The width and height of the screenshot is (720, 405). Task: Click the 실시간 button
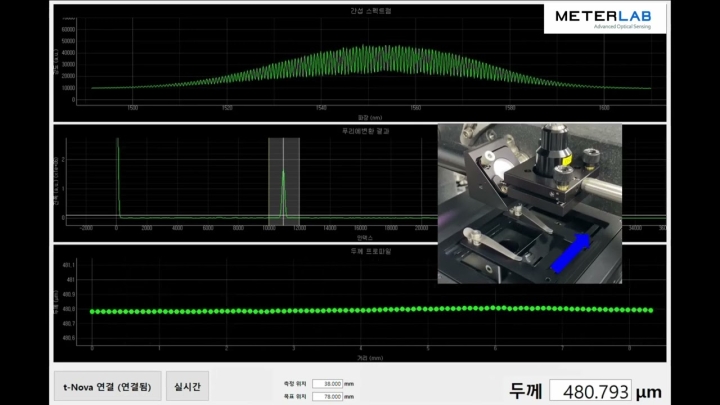pyautogui.click(x=187, y=386)
